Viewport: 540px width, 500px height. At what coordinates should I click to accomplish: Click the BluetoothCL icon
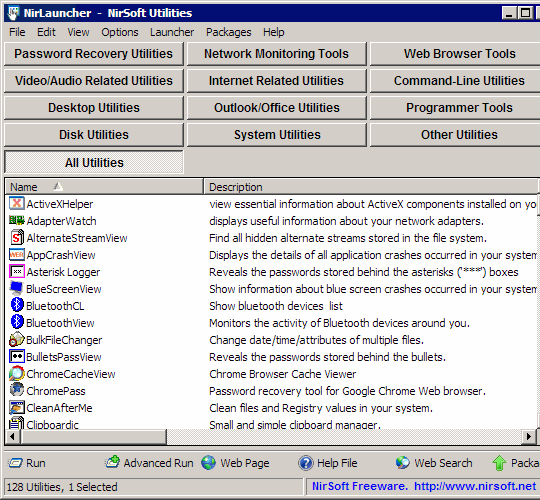pos(17,305)
